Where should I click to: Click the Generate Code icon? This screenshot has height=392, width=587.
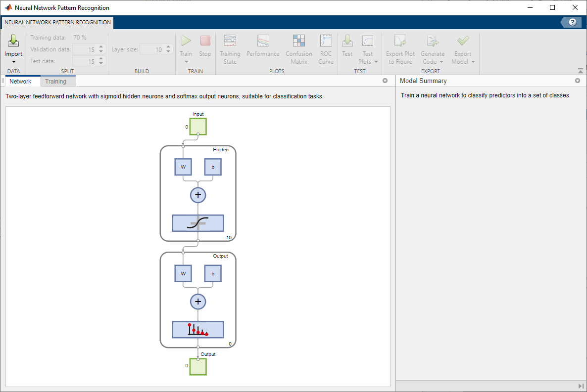[432, 41]
